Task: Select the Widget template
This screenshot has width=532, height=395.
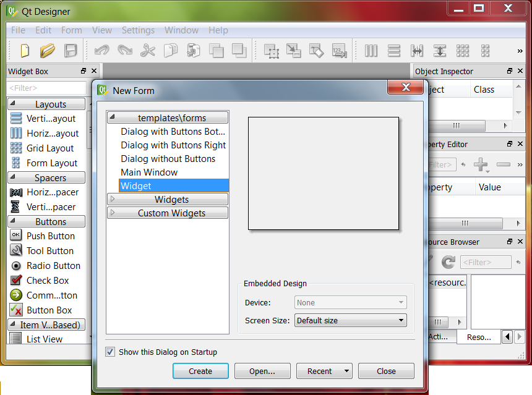Action: click(x=173, y=186)
